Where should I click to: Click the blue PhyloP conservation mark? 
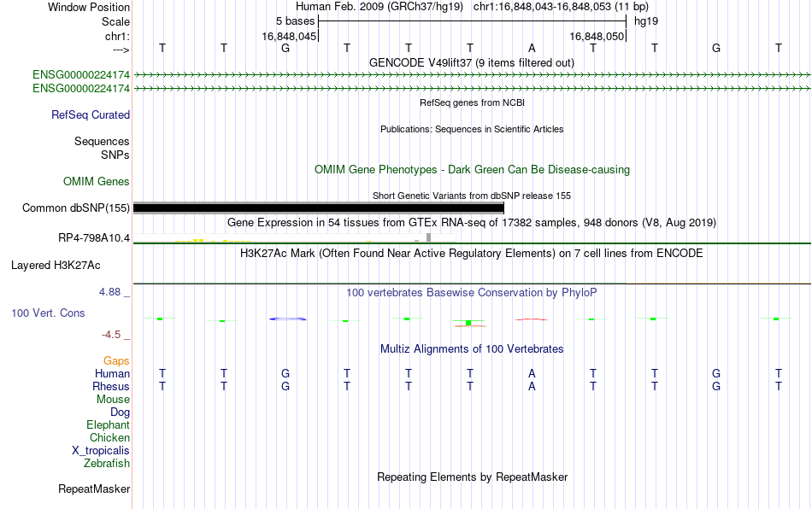(x=287, y=319)
